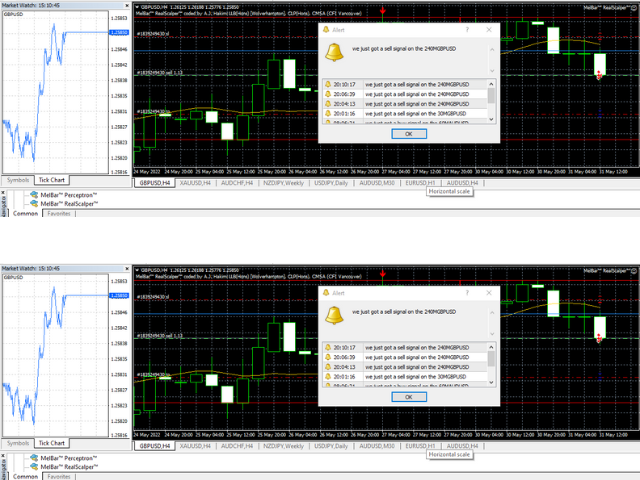Open help in the upper Alert dialog
The image size is (640, 480).
coord(467,30)
